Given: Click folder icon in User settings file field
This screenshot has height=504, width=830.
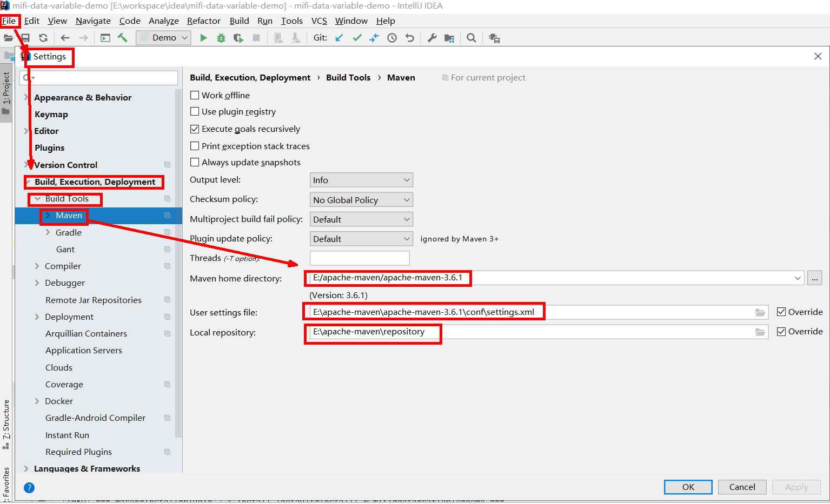Looking at the screenshot, I should tap(760, 312).
